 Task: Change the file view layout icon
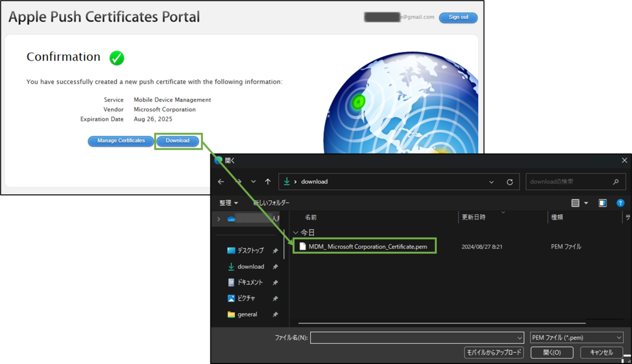coord(575,203)
